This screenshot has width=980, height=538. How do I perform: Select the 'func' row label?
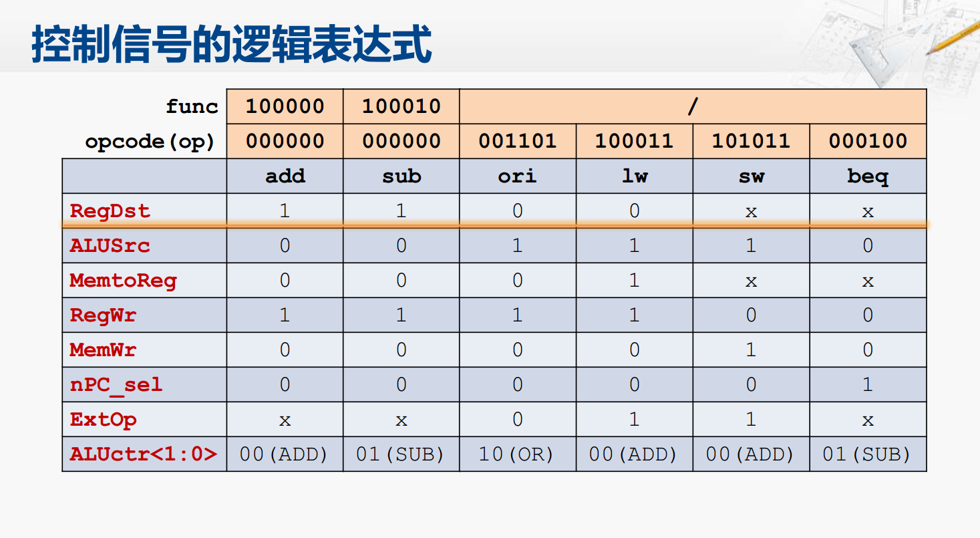coord(192,106)
